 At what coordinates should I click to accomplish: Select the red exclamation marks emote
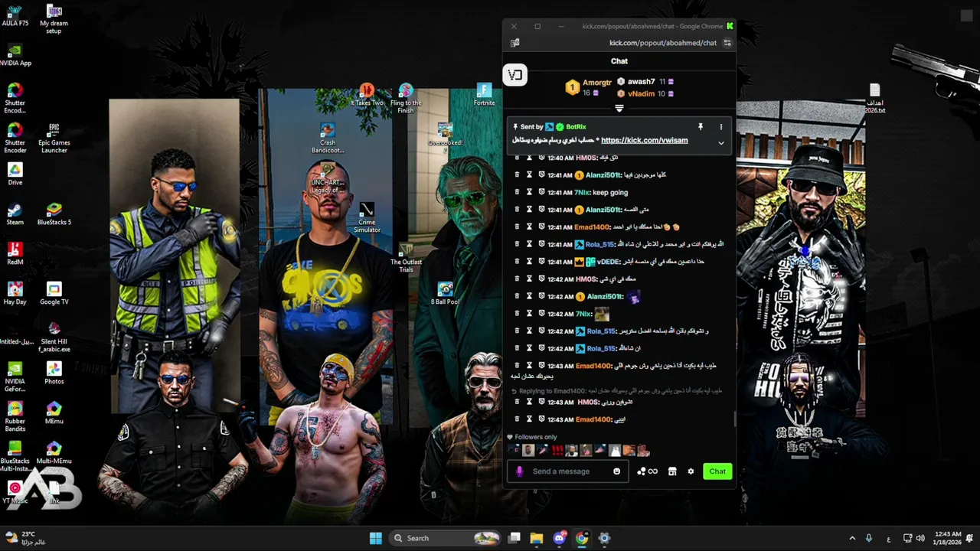coord(557,451)
